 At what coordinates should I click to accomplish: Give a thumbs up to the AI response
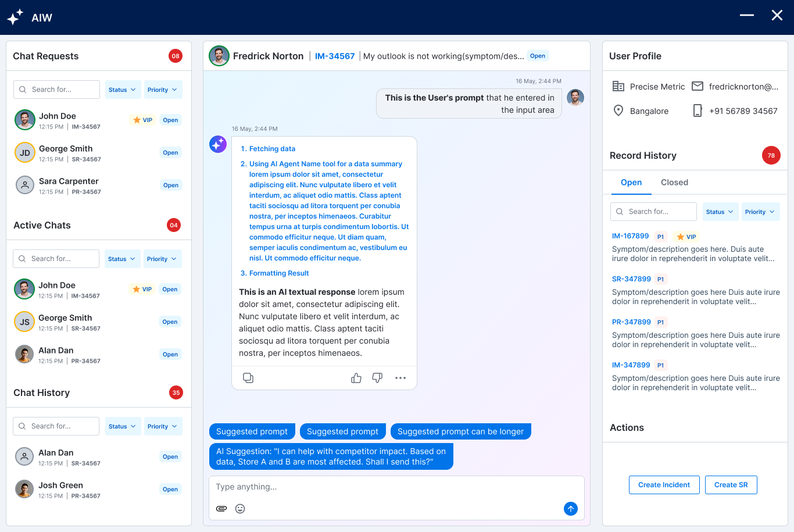coord(356,377)
